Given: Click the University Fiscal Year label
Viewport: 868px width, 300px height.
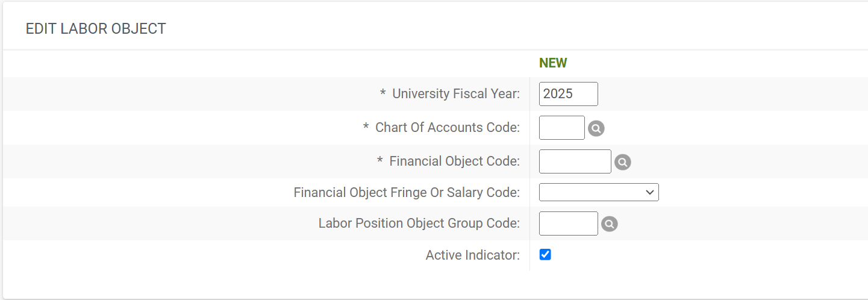Looking at the screenshot, I should point(455,94).
